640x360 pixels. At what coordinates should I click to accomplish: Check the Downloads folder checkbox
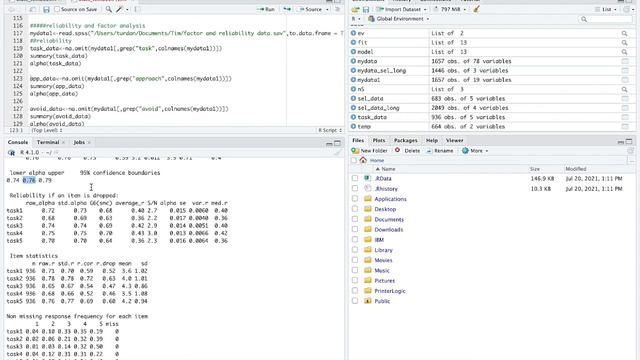[355, 229]
